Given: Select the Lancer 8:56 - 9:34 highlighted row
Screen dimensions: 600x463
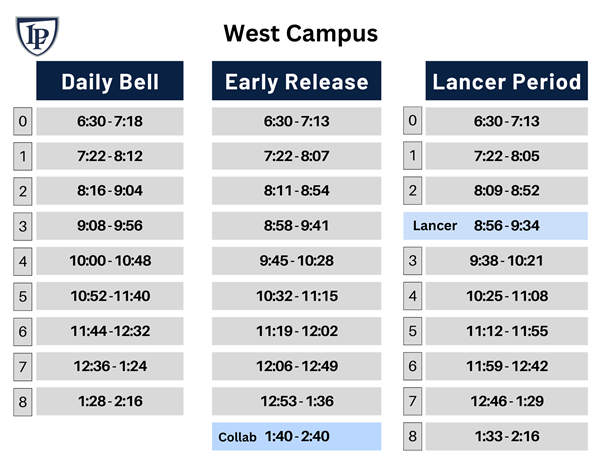Looking at the screenshot, I should [496, 226].
